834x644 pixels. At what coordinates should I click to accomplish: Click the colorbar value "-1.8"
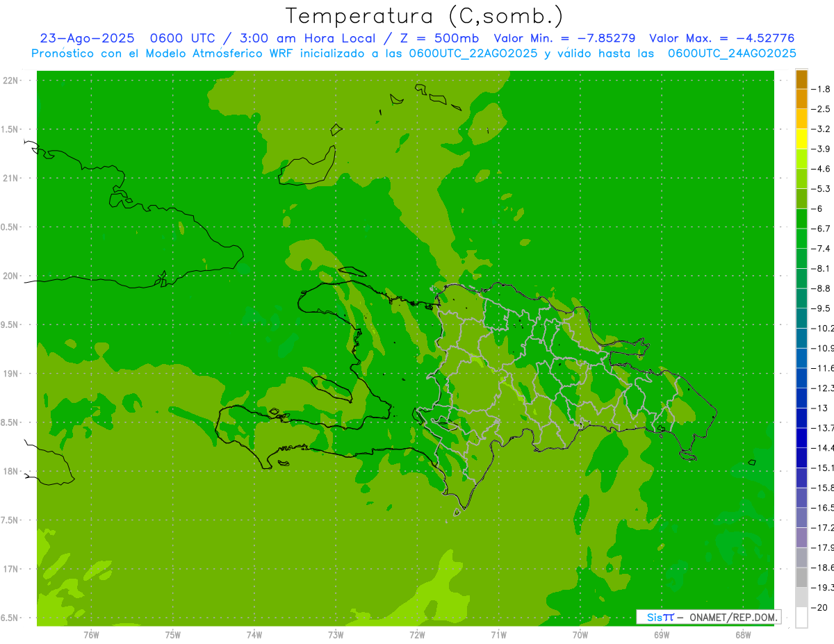[x=822, y=89]
